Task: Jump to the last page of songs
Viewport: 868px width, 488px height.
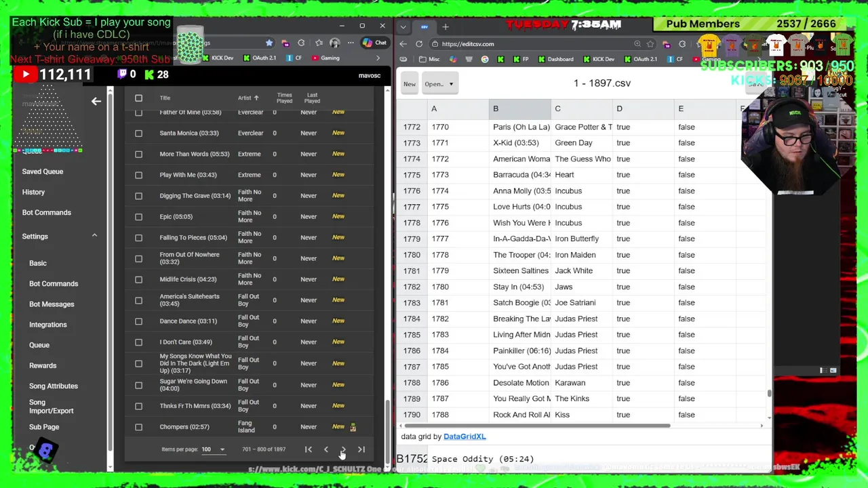Action: tap(361, 449)
